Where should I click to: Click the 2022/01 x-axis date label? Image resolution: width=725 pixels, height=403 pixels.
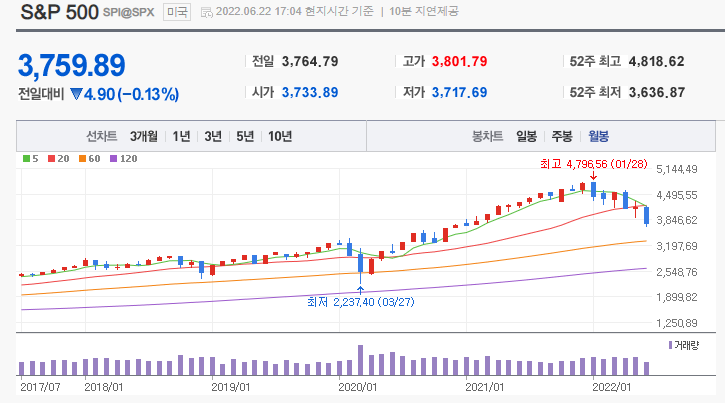pyautogui.click(x=611, y=387)
